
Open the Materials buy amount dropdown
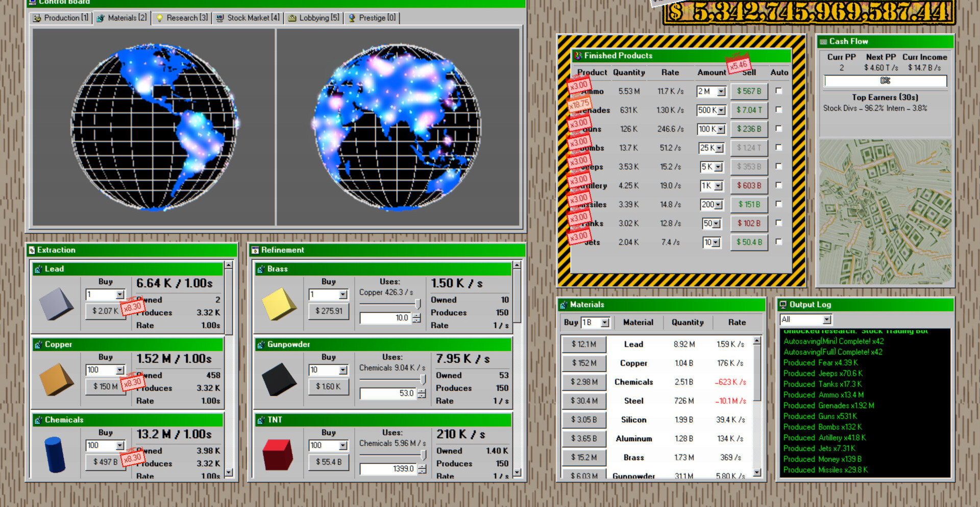pos(605,323)
